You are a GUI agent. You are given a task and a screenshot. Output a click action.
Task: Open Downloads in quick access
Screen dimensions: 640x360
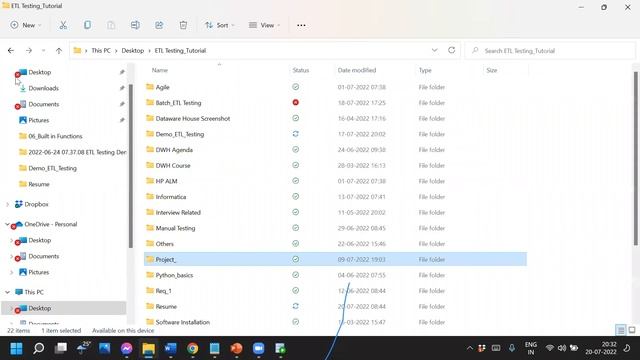(43, 88)
